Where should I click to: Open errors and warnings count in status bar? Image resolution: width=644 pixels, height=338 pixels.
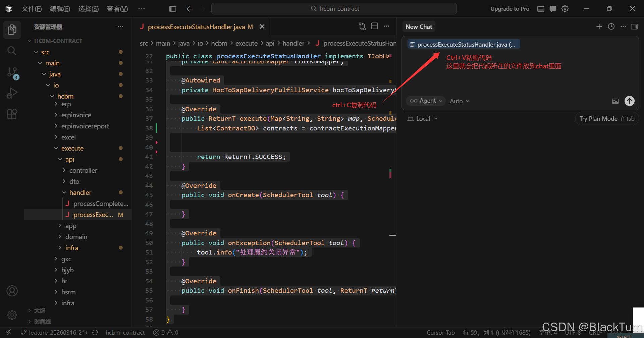click(x=166, y=332)
